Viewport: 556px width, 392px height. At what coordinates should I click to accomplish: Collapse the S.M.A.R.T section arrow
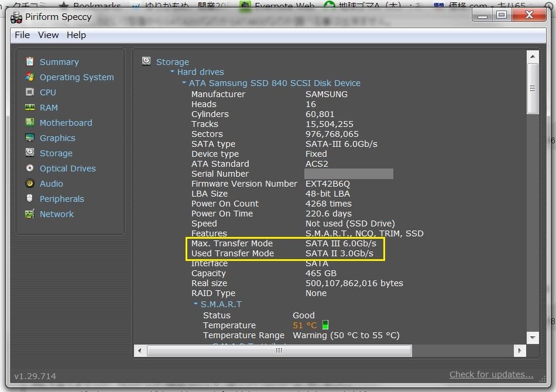pyautogui.click(x=195, y=304)
